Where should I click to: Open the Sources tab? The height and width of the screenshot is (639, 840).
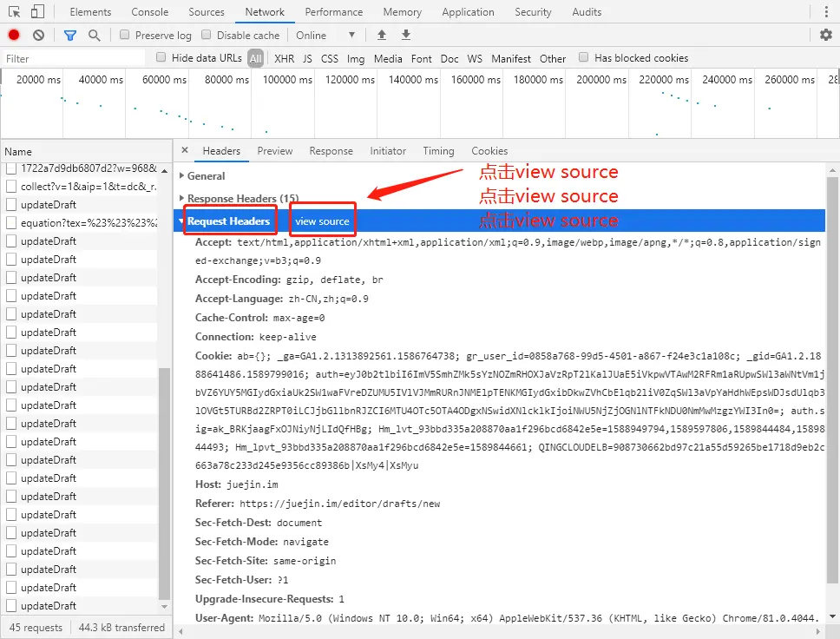207,12
